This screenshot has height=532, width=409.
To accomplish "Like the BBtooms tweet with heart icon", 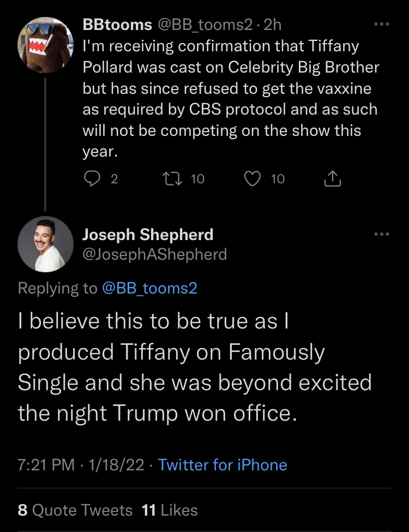I will (x=252, y=178).
